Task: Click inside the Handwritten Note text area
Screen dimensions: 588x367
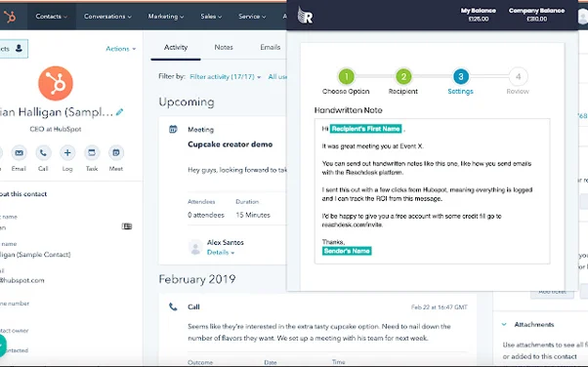Action: (x=433, y=191)
